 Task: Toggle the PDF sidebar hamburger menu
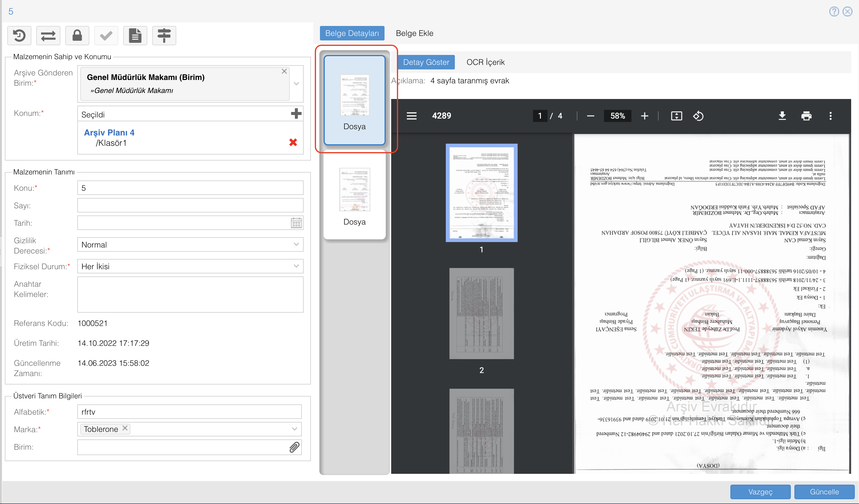point(411,116)
